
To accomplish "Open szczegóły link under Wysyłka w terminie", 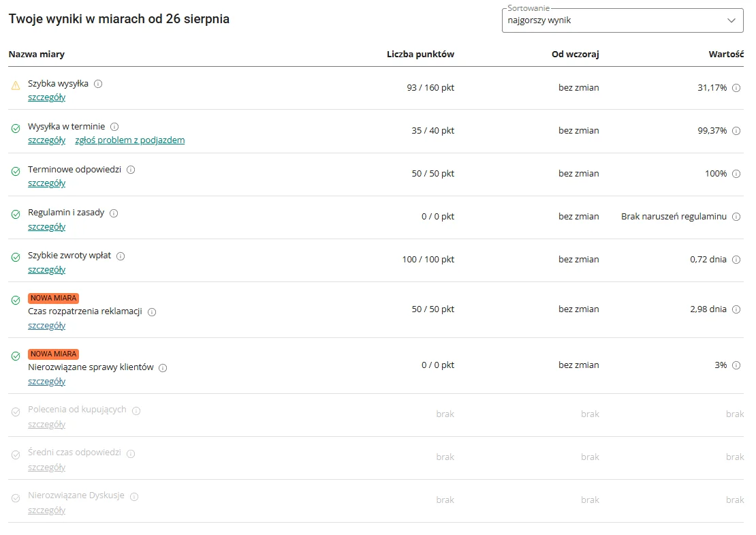I will [x=47, y=140].
